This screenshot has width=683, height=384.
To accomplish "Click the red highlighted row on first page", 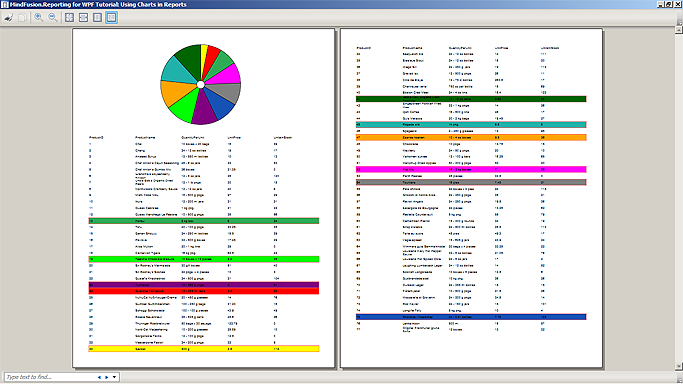I will pyautogui.click(x=203, y=291).
